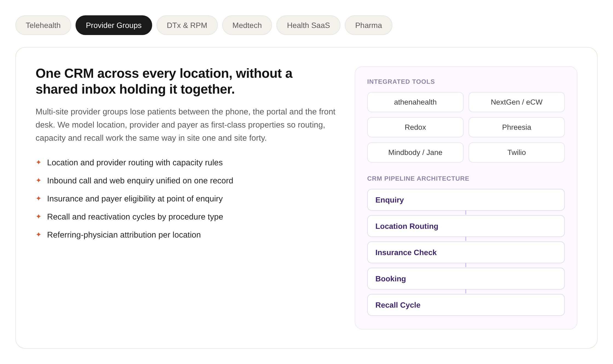Click the 'One CRM across every location' headline
613x364 pixels.
coord(164,81)
